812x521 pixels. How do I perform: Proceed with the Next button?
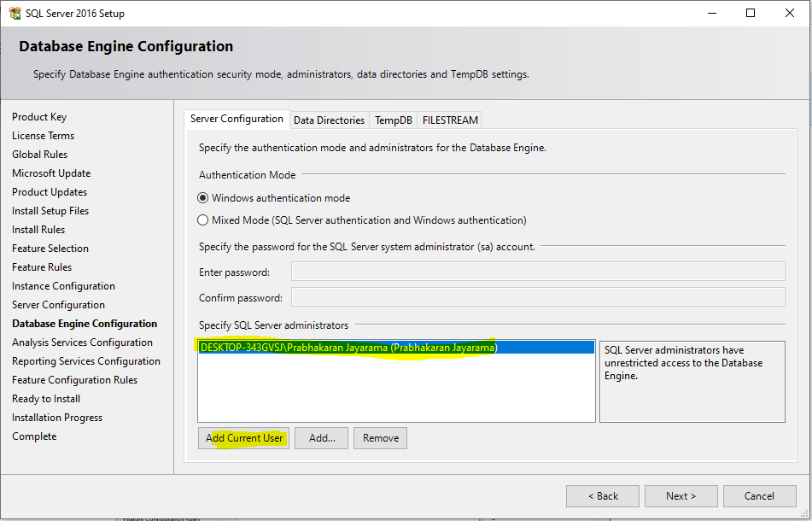tap(681, 496)
